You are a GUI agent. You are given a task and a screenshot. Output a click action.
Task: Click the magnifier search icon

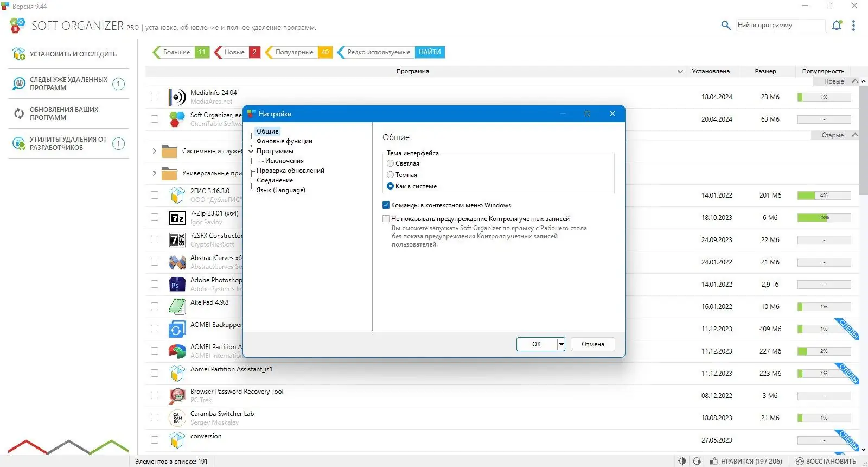click(x=726, y=25)
